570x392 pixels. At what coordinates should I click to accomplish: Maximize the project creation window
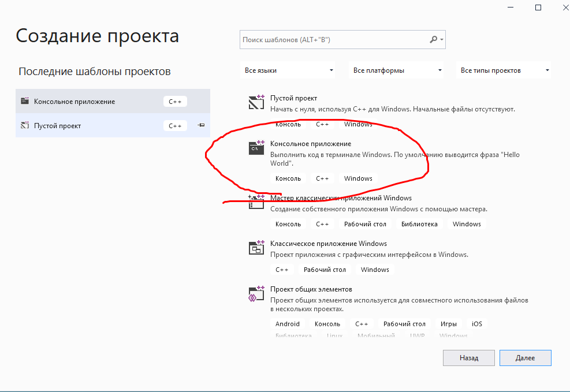[538, 7]
